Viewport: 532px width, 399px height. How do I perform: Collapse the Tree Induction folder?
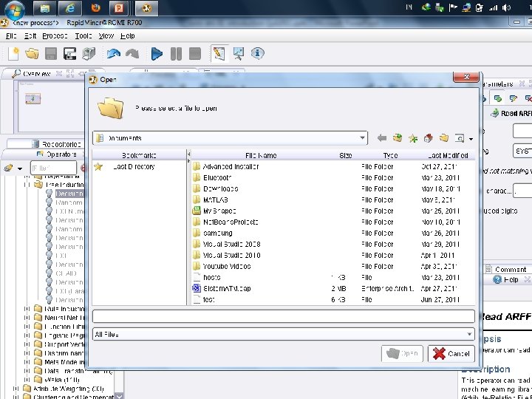point(27,185)
